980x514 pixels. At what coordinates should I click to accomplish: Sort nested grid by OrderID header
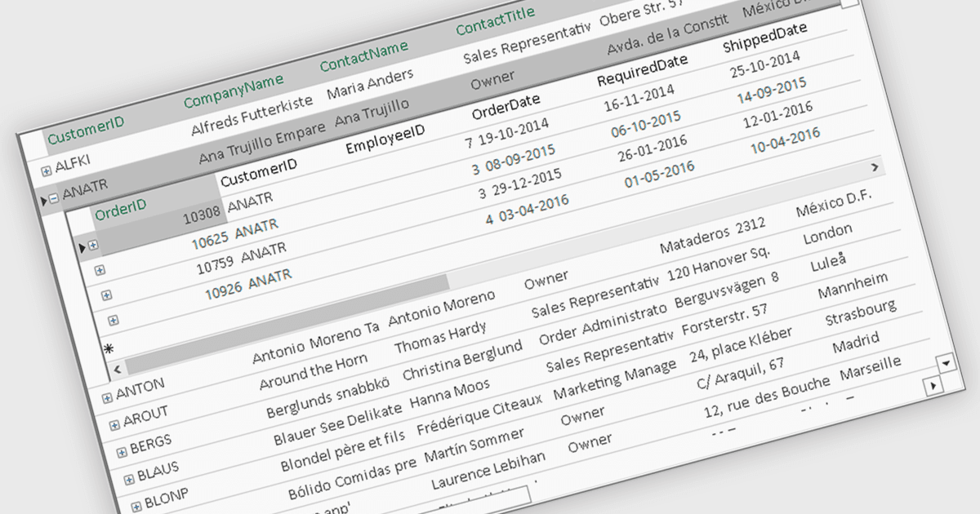click(x=121, y=210)
